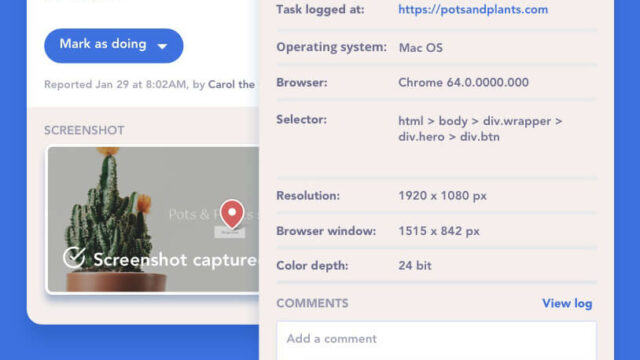Select the 24 bit color depth
640x360 pixels.
click(415, 266)
